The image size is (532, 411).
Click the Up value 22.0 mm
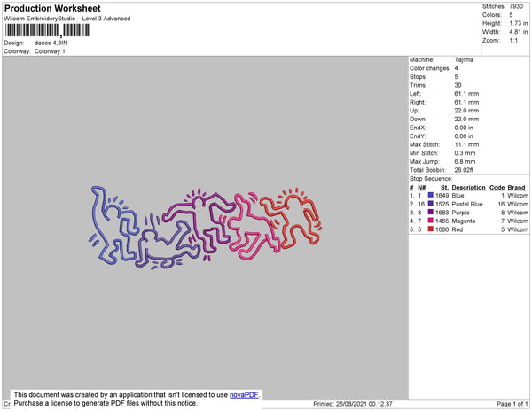(466, 111)
